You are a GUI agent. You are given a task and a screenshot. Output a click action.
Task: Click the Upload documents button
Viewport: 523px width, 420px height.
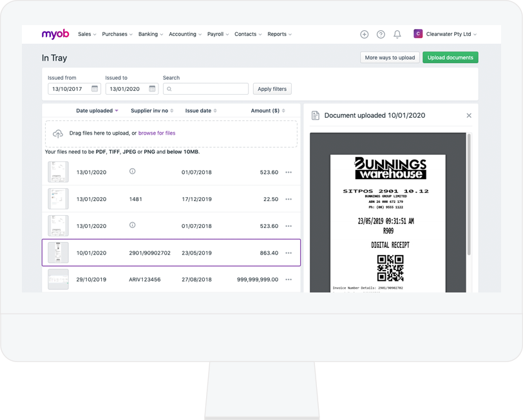click(450, 57)
